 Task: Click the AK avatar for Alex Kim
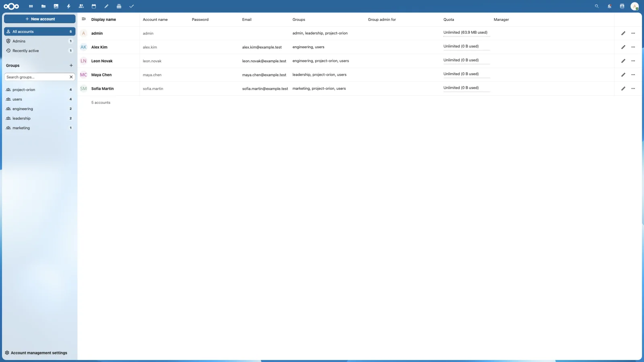84,47
